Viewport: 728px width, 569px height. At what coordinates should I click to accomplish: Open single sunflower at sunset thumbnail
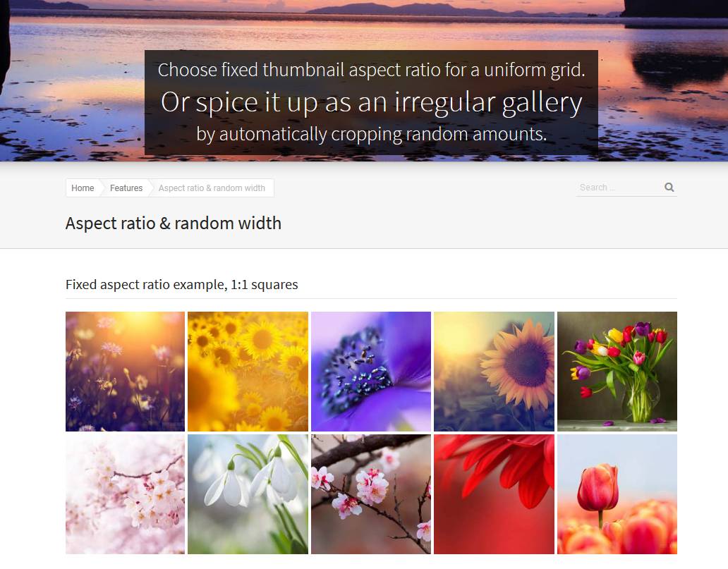pos(494,372)
